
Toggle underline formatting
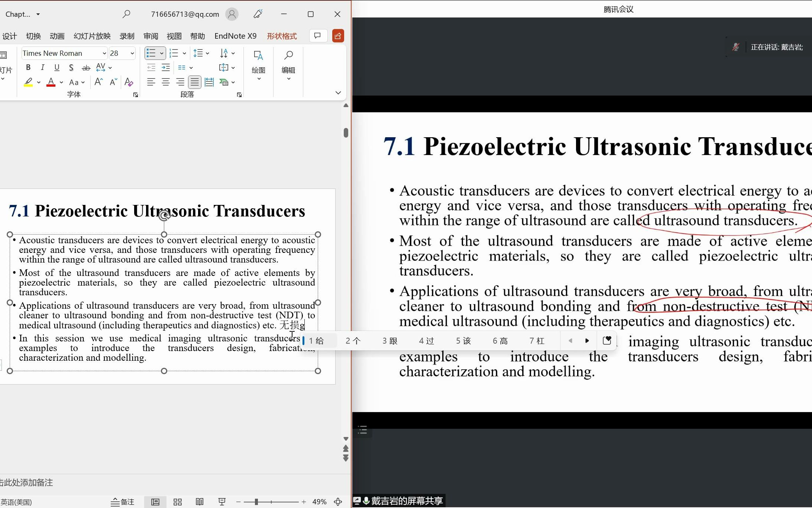[56, 67]
